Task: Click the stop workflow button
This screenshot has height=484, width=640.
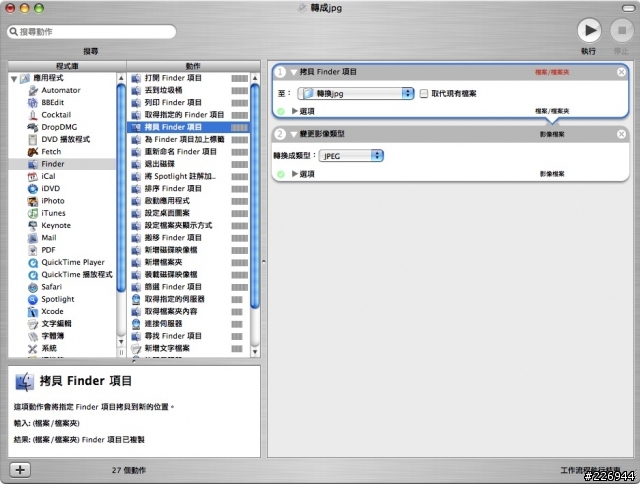Action: pos(622,31)
